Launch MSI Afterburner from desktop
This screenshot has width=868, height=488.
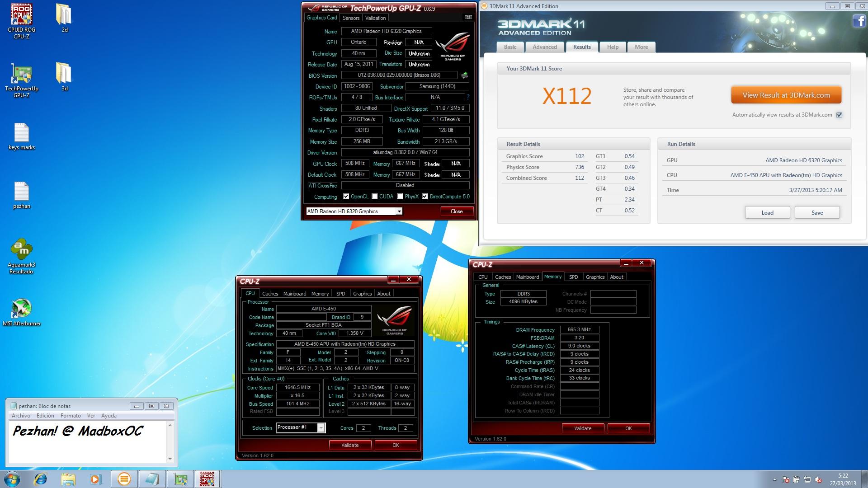21,312
